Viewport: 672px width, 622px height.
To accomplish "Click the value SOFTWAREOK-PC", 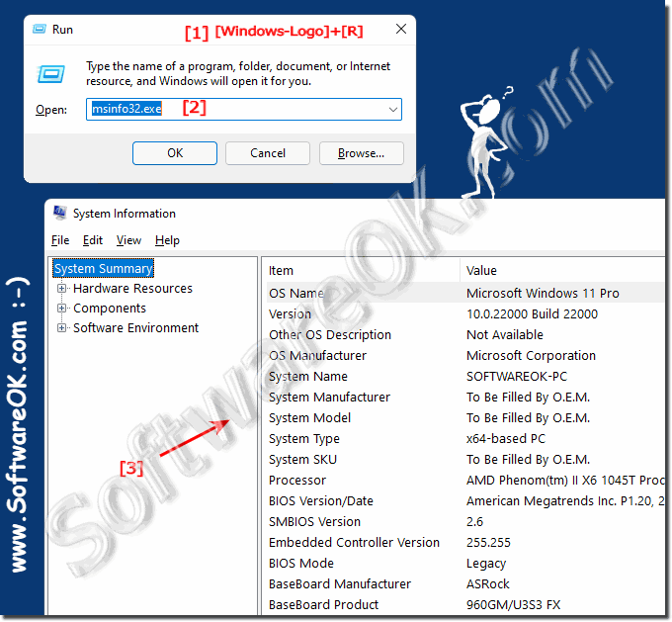I will click(x=517, y=376).
